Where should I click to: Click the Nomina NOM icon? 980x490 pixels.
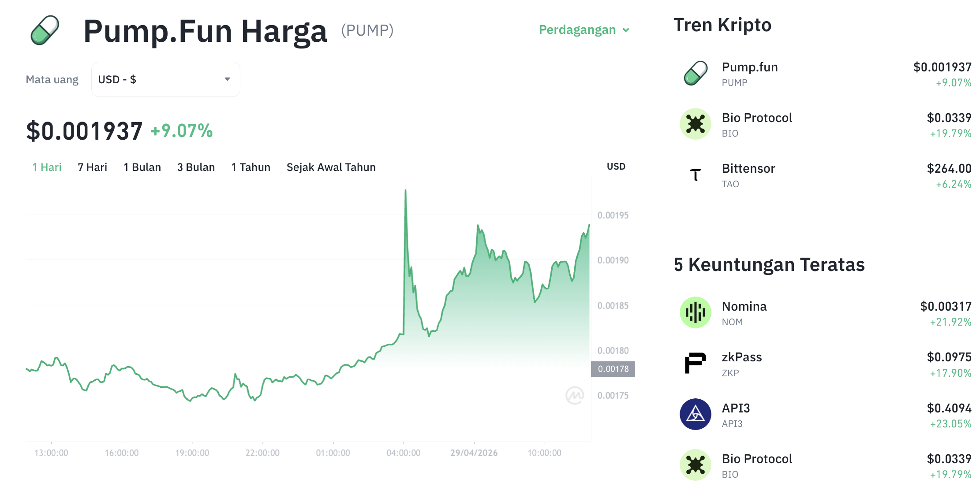[x=695, y=312]
